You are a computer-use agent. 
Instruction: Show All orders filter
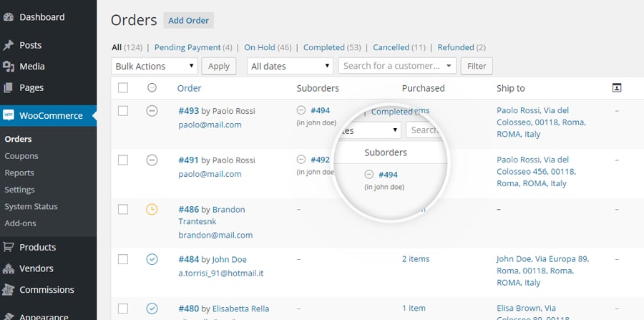tap(117, 48)
